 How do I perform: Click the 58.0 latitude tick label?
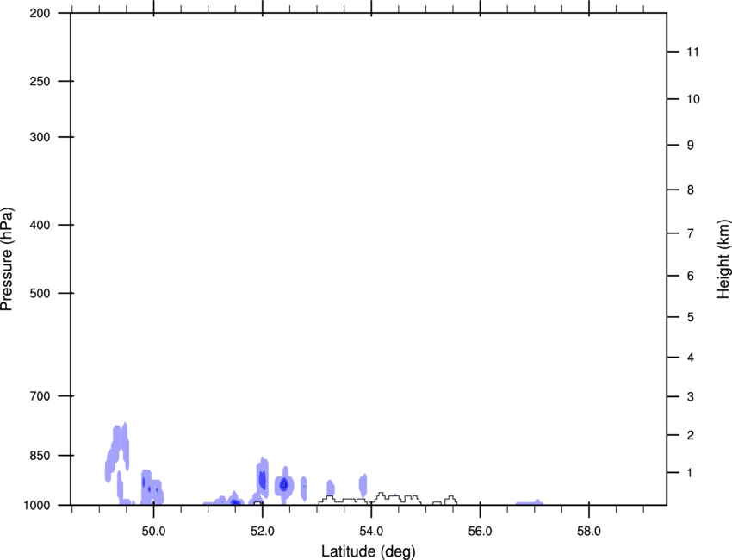(x=589, y=531)
